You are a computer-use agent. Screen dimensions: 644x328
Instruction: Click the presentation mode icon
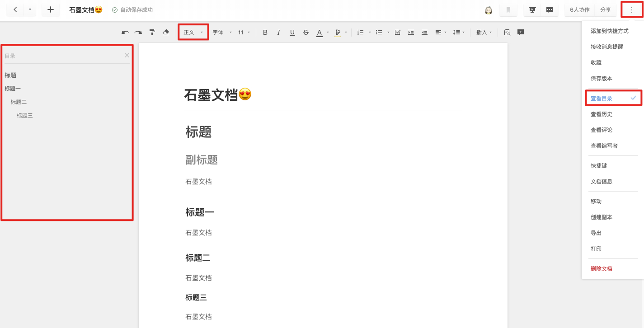tap(531, 9)
